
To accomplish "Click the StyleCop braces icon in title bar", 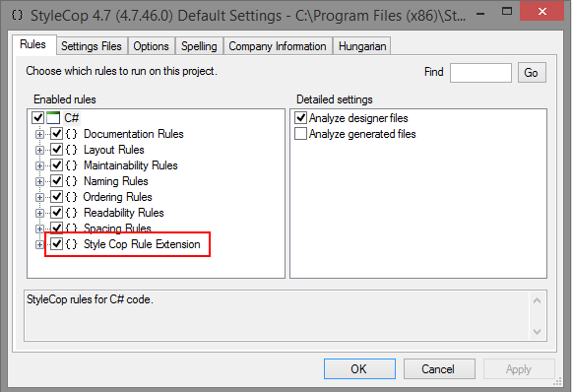I will [x=17, y=15].
